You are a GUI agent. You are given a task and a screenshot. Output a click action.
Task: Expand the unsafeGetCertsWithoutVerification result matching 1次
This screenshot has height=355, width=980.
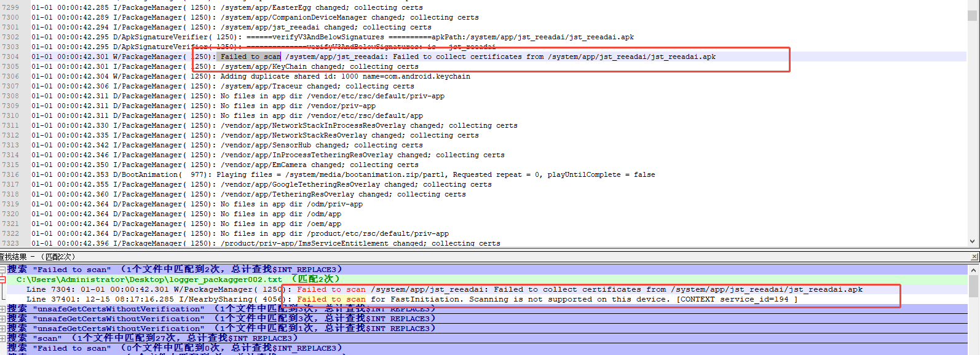click(2, 329)
